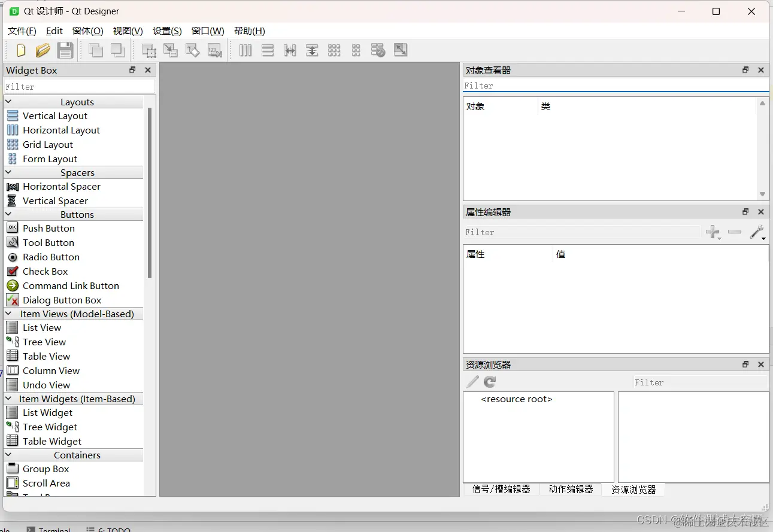This screenshot has width=773, height=532.
Task: Float the Widget Box panel
Action: (x=132, y=70)
